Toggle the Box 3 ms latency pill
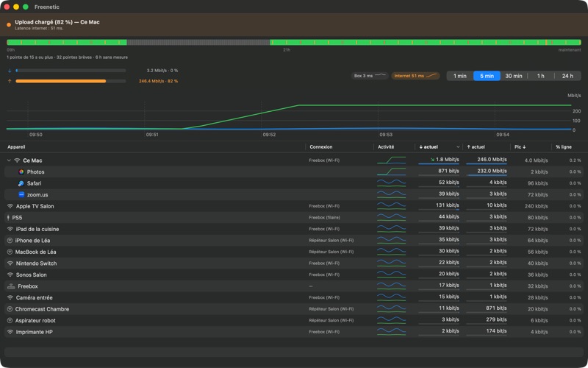Image resolution: width=588 pixels, height=368 pixels. pyautogui.click(x=370, y=76)
